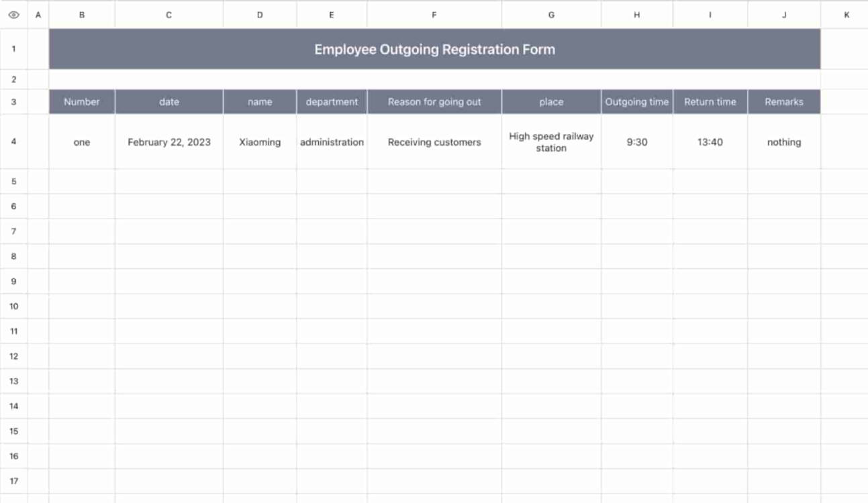Click the 'name' header cell
Viewport: 868px width, 503px height.
tap(260, 102)
